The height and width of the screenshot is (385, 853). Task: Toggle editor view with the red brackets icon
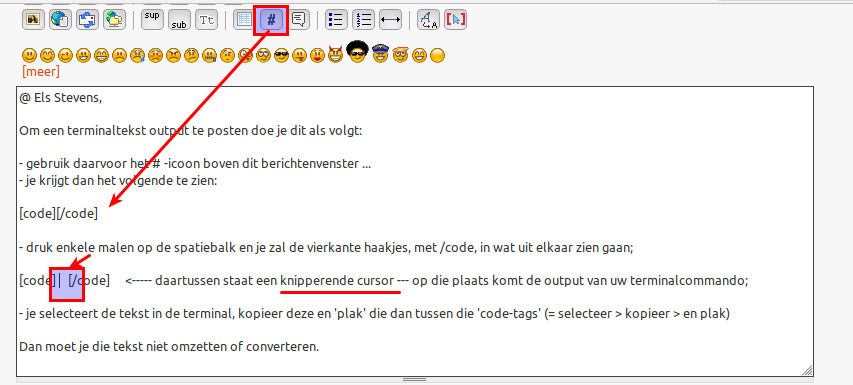(455, 20)
